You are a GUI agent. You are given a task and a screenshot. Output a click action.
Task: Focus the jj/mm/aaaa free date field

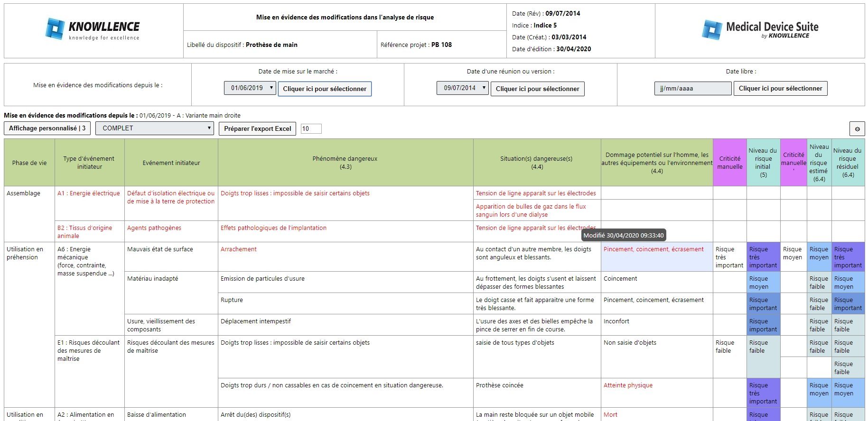pyautogui.click(x=692, y=88)
